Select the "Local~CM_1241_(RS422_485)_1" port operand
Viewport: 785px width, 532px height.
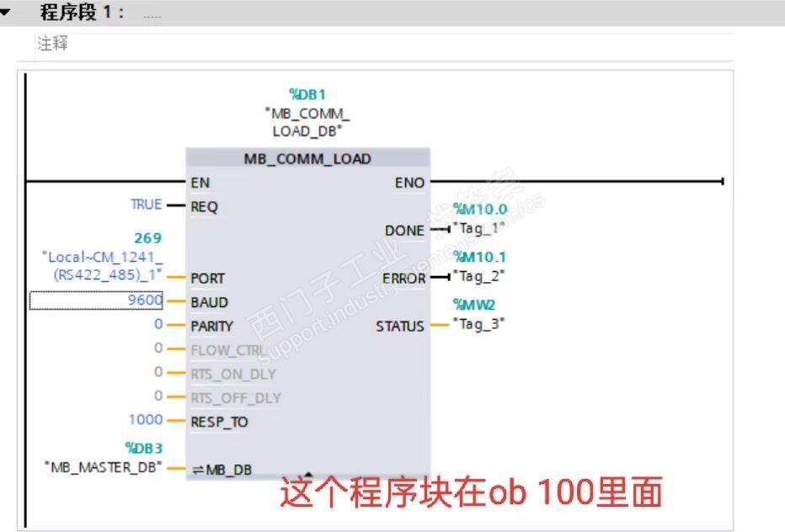click(x=102, y=266)
